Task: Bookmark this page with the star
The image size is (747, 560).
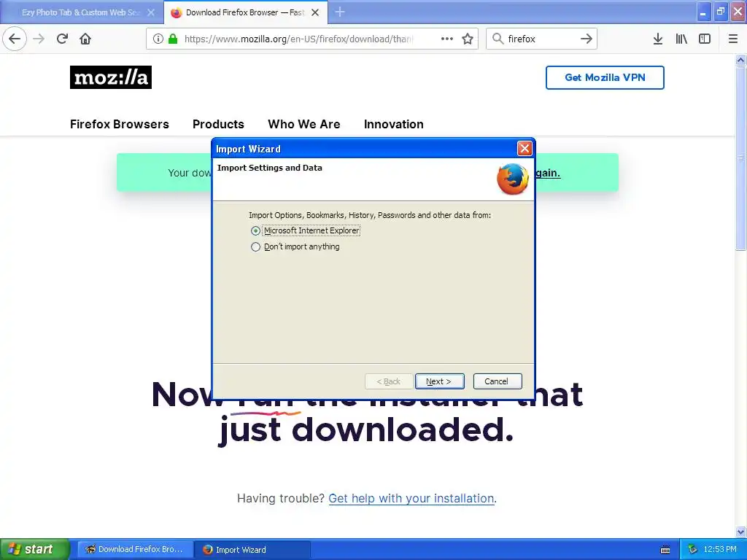Action: (x=468, y=39)
